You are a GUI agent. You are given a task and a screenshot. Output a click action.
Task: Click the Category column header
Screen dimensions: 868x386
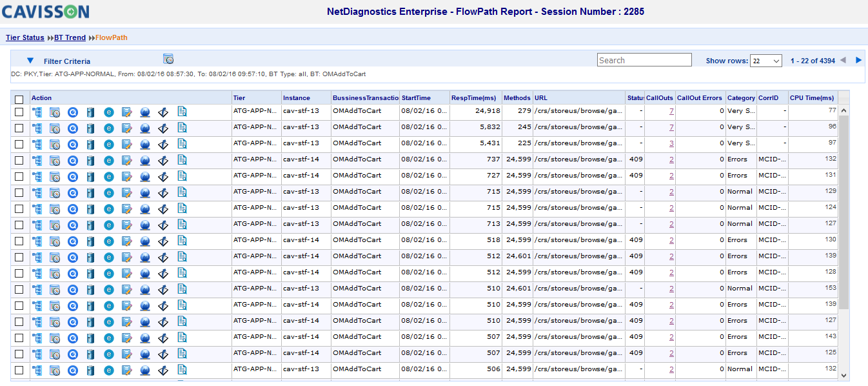tap(741, 98)
